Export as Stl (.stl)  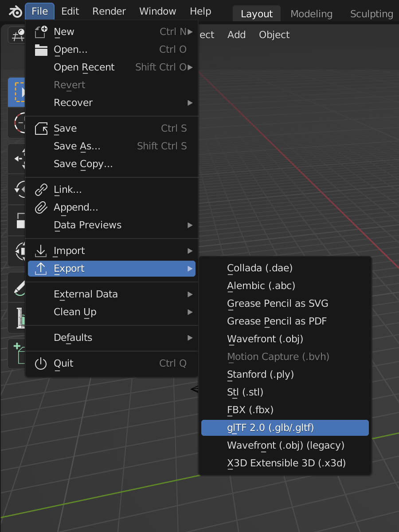point(285,392)
